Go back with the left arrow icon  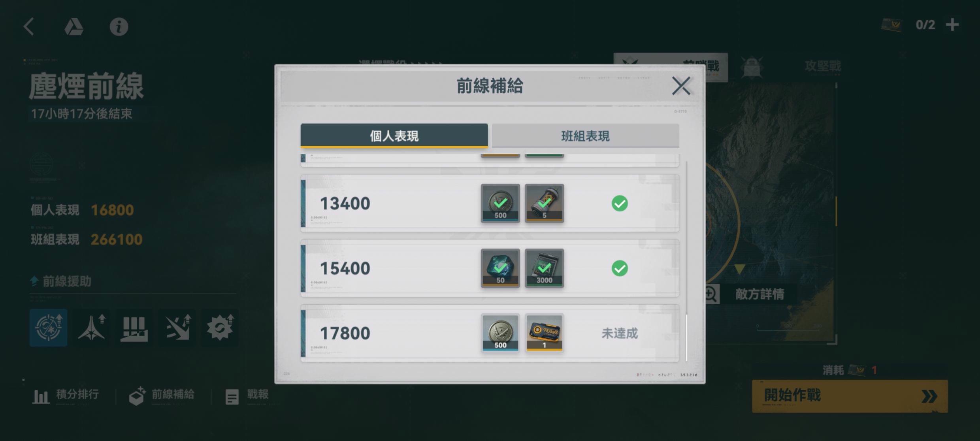point(29,27)
